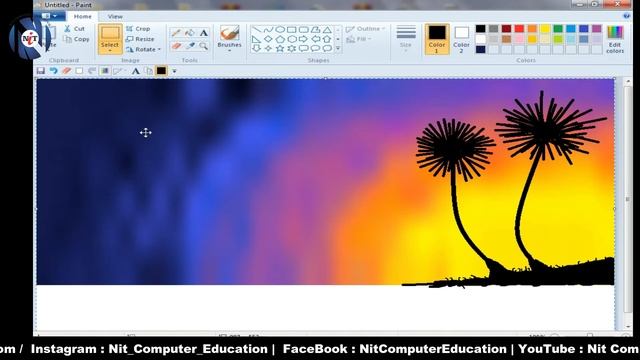Image resolution: width=640 pixels, height=360 pixels.
Task: Open the Paint file menu button
Action: tap(50, 16)
